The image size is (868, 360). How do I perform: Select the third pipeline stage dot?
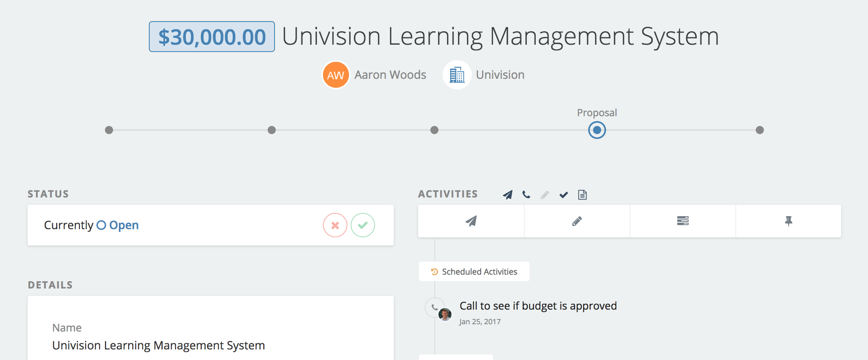[434, 130]
